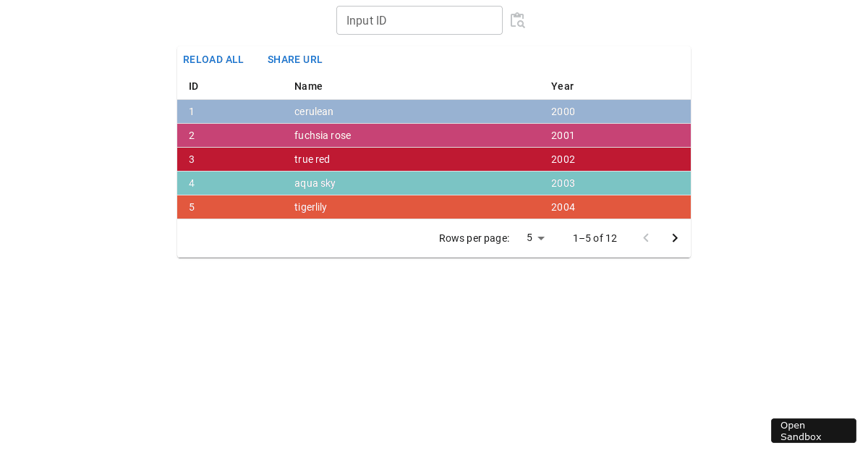Click RELOAD ALL to refresh the table
The width and height of the screenshot is (868, 456).
(213, 59)
